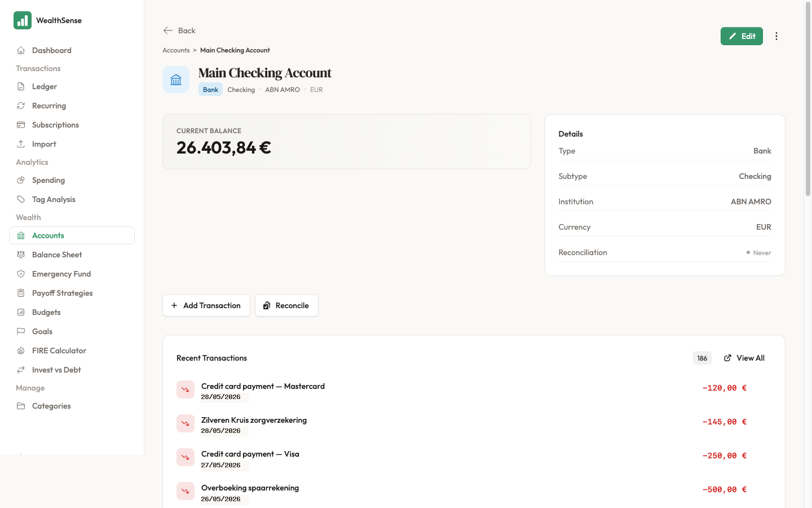
Task: Open Invest vs Debt page
Action: 72,370
